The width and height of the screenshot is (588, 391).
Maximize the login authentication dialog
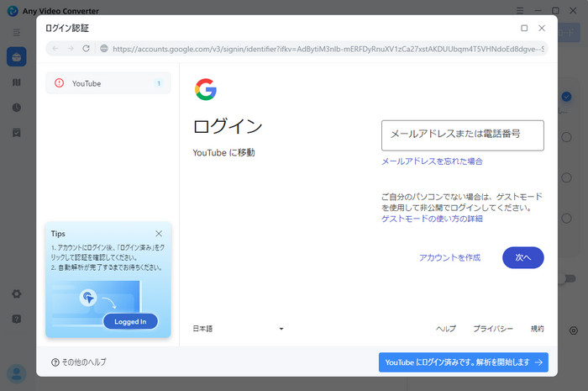(x=524, y=28)
